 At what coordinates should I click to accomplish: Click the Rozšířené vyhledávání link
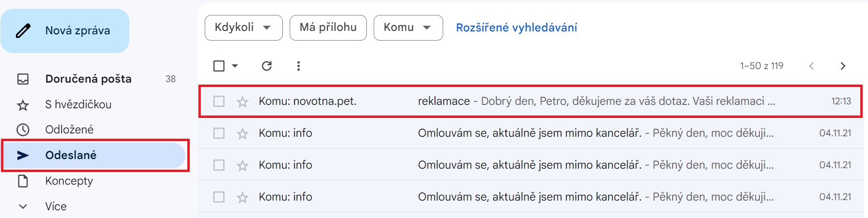pos(516,28)
